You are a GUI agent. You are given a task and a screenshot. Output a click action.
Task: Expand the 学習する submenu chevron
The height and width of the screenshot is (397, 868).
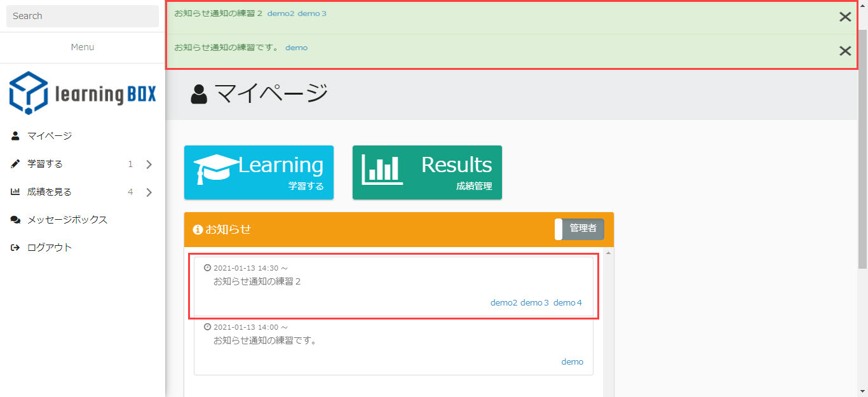coord(149,165)
